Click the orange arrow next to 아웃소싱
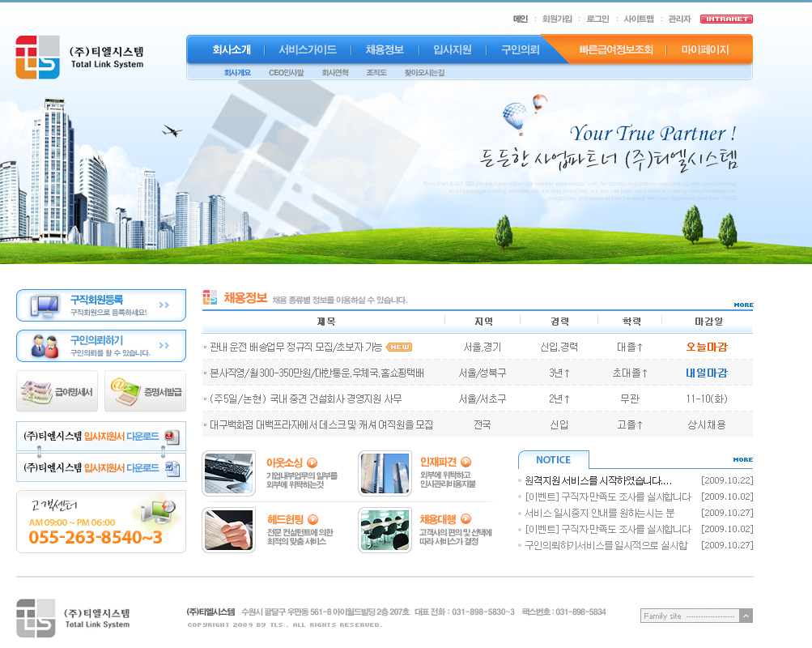Viewport: 812px width, 648px height. coord(312,463)
